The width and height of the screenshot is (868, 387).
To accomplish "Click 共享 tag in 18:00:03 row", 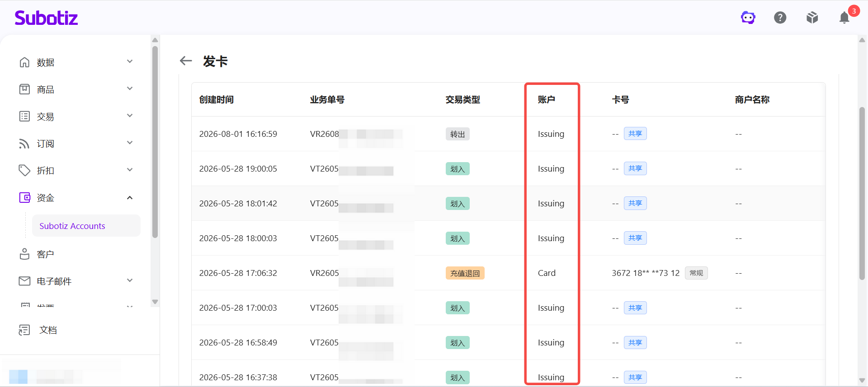I will tap(635, 238).
